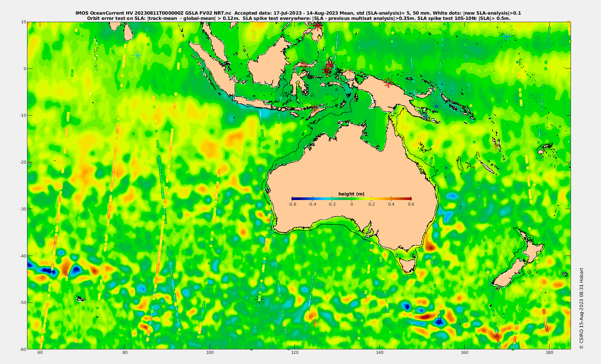The image size is (601, 364).
Task: Click the latitude -60 tick label
Action: (x=22, y=349)
